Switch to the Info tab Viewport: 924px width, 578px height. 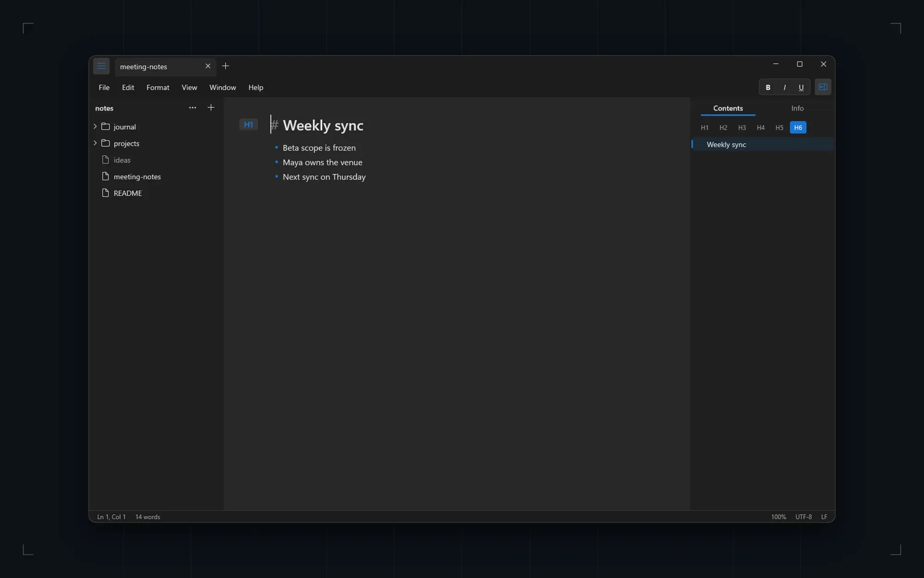click(797, 108)
